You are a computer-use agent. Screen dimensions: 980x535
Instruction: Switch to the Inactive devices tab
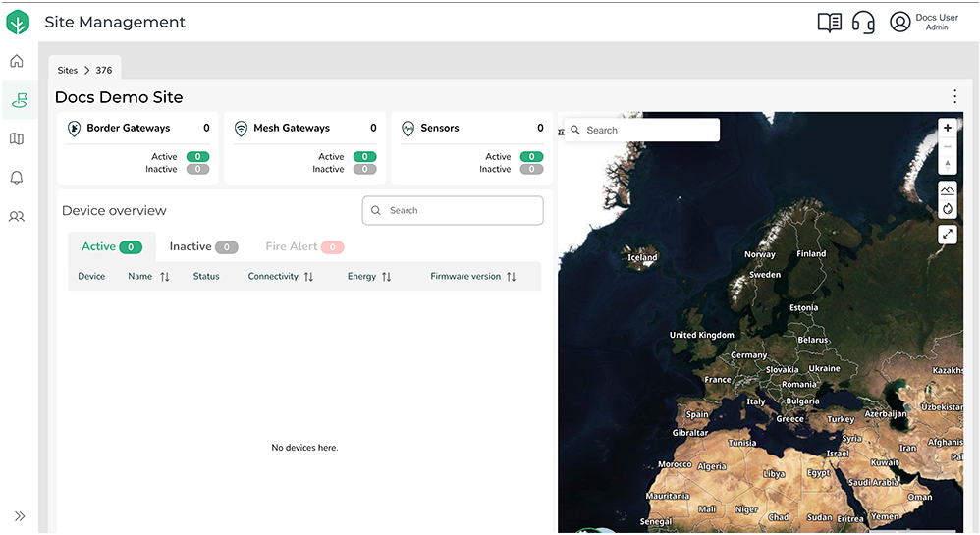(x=202, y=246)
